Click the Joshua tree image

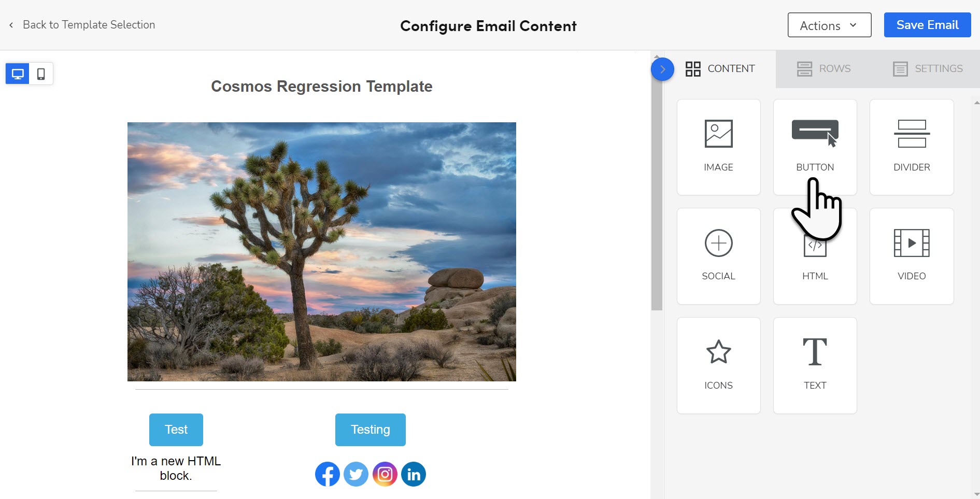pos(321,252)
